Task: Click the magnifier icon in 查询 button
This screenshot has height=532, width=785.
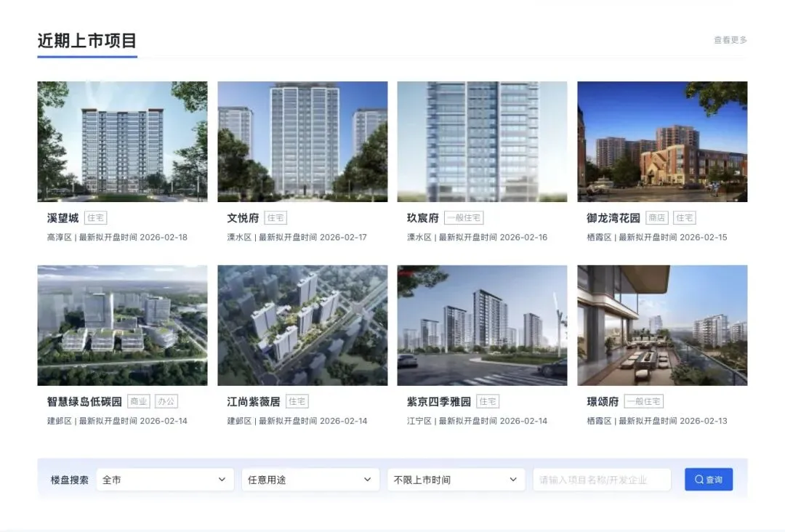Action: 699,480
